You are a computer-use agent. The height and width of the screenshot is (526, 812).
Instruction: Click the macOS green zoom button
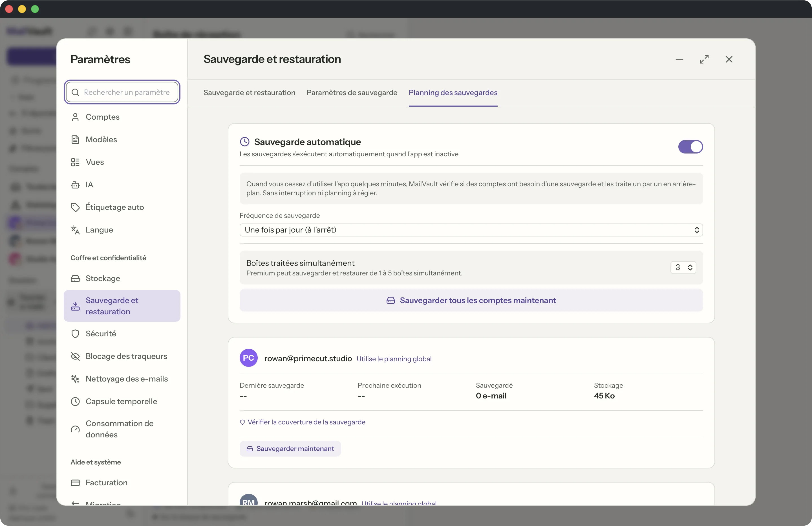pos(35,9)
